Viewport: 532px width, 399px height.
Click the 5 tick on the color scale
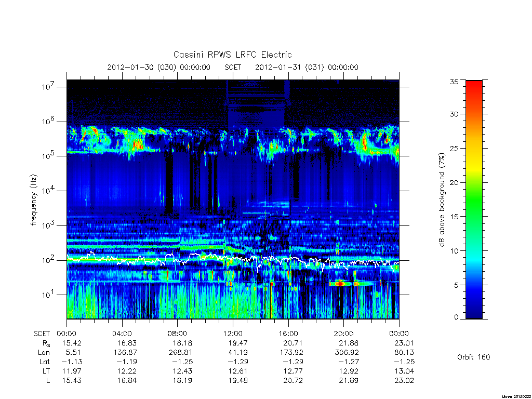click(456, 285)
